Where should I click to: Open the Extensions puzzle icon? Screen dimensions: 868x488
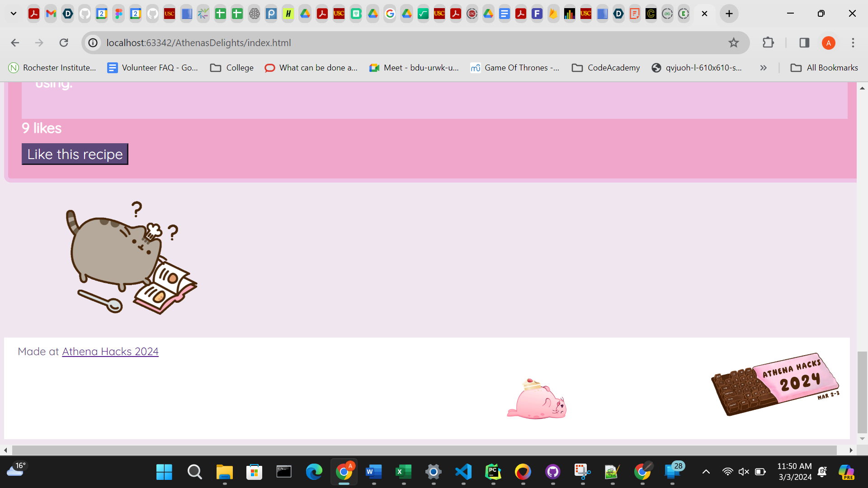pyautogui.click(x=768, y=43)
